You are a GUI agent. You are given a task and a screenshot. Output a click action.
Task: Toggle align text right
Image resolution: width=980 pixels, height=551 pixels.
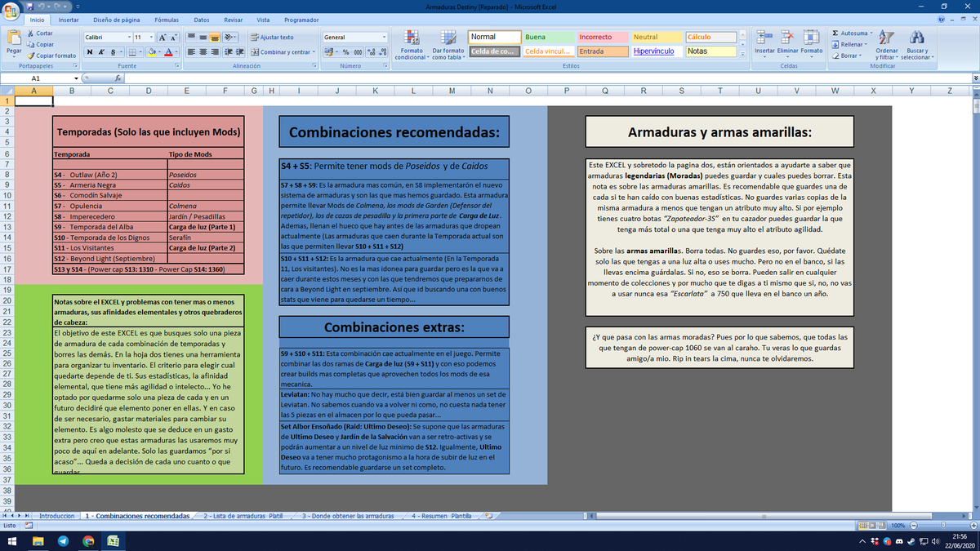pyautogui.click(x=215, y=51)
